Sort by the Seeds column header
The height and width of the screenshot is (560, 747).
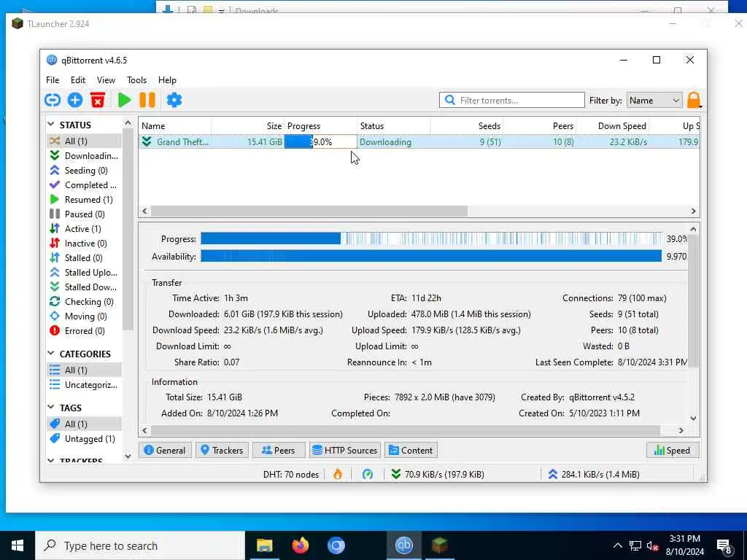click(x=467, y=125)
